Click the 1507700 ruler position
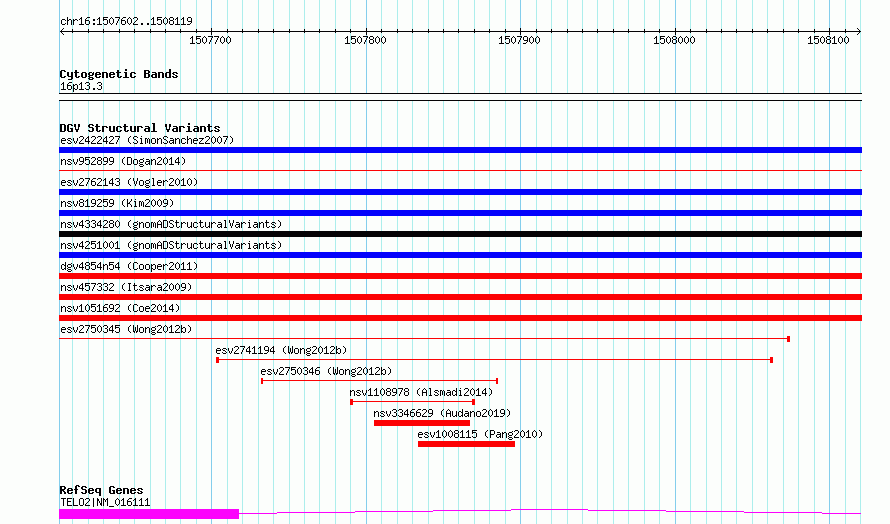Viewport: 890px width, 524px height. click(x=211, y=40)
